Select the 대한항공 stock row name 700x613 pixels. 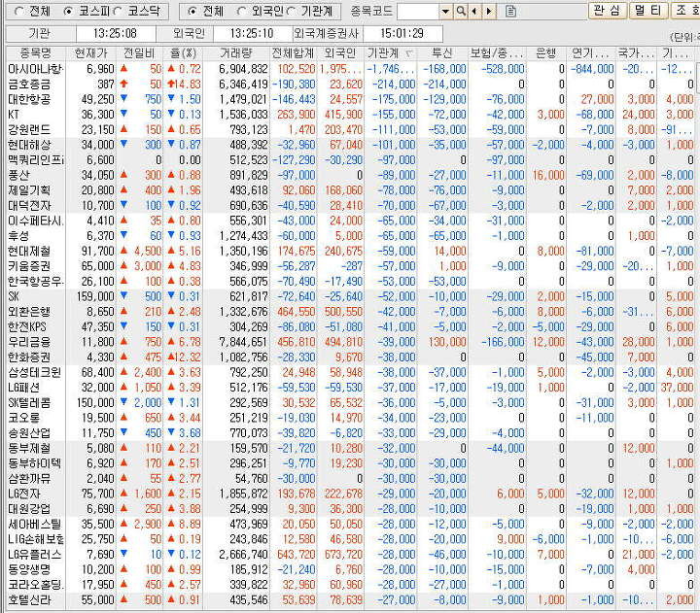[x=29, y=99]
